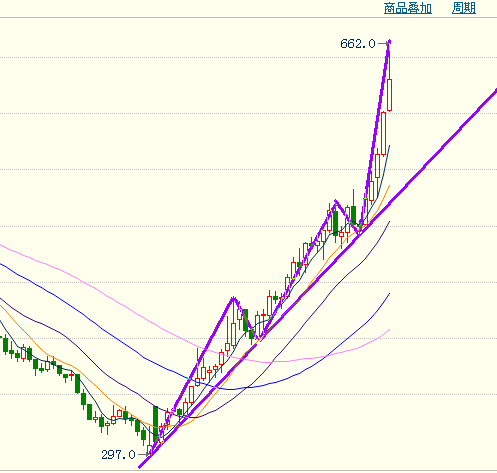Click the pink moving average line's right end
497x473 pixels.
[389, 330]
